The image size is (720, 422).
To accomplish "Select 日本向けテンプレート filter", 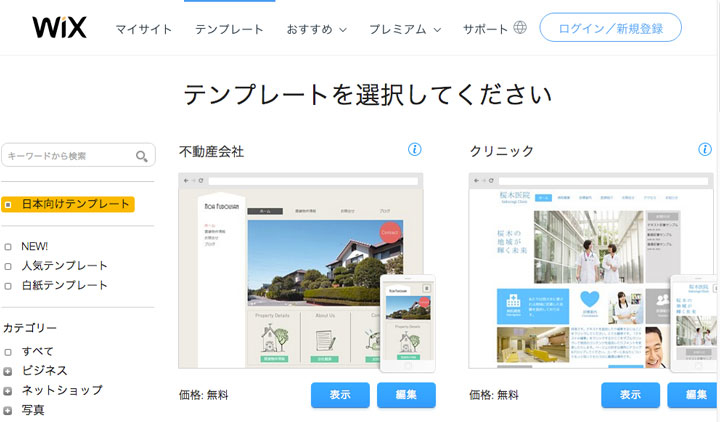I will (68, 204).
